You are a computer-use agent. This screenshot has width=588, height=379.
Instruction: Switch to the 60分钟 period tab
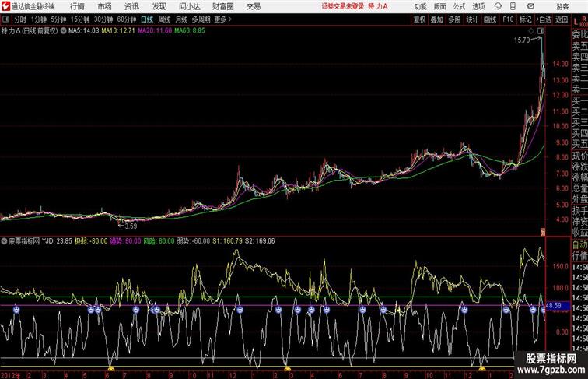click(126, 19)
